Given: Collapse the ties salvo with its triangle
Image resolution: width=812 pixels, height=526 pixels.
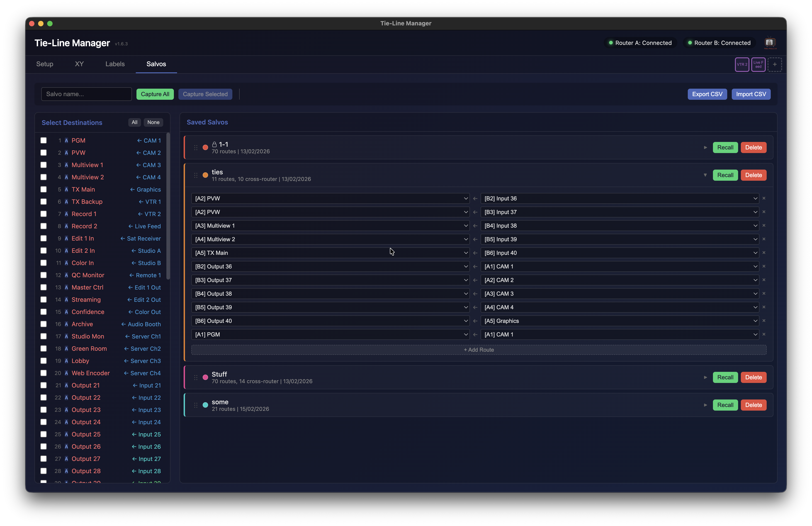Looking at the screenshot, I should click(x=705, y=175).
